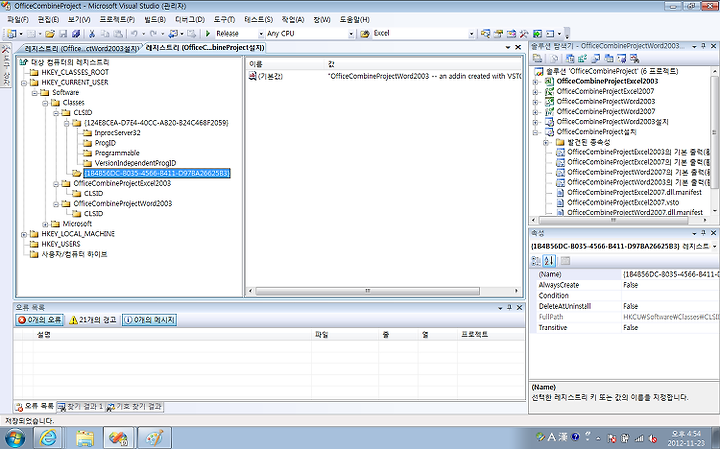This screenshot has height=449, width=720.
Task: Click the Paste toolbar icon
Action: pos(118,34)
